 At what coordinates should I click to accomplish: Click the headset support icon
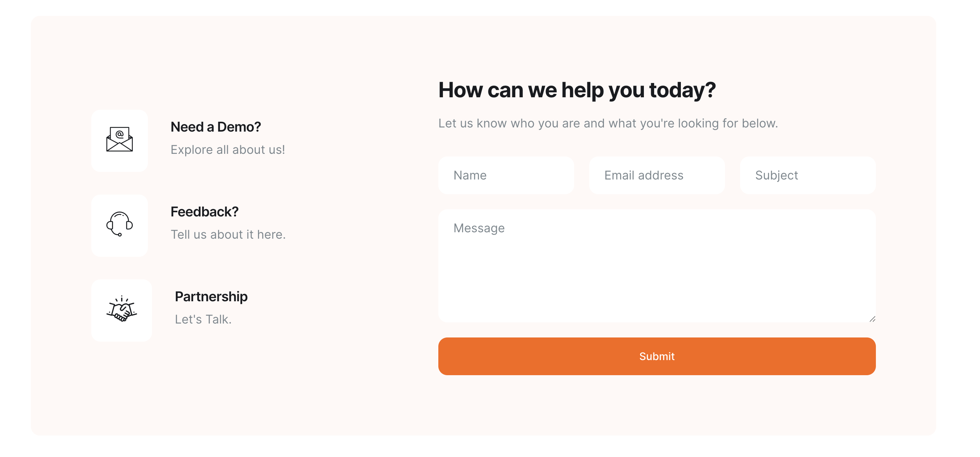click(120, 224)
